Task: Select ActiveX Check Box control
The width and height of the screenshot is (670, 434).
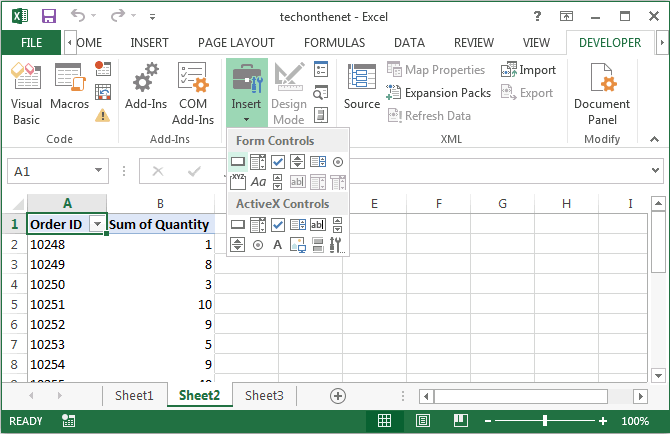Action: point(278,224)
